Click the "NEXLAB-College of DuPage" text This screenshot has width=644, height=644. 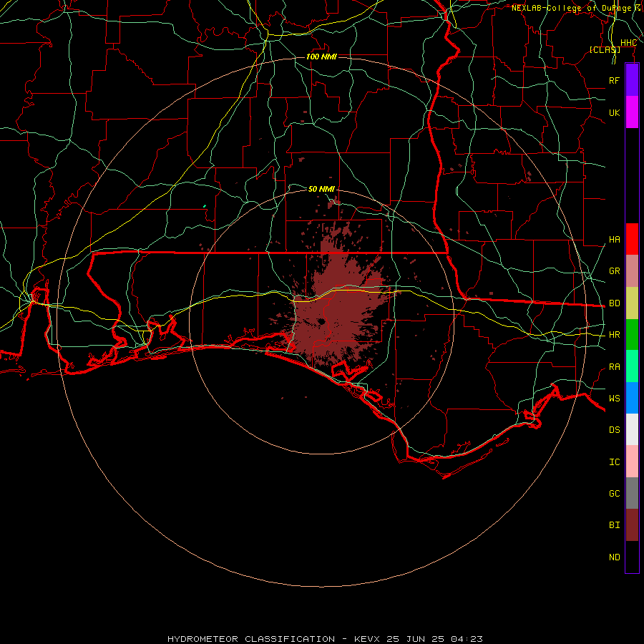(x=571, y=8)
